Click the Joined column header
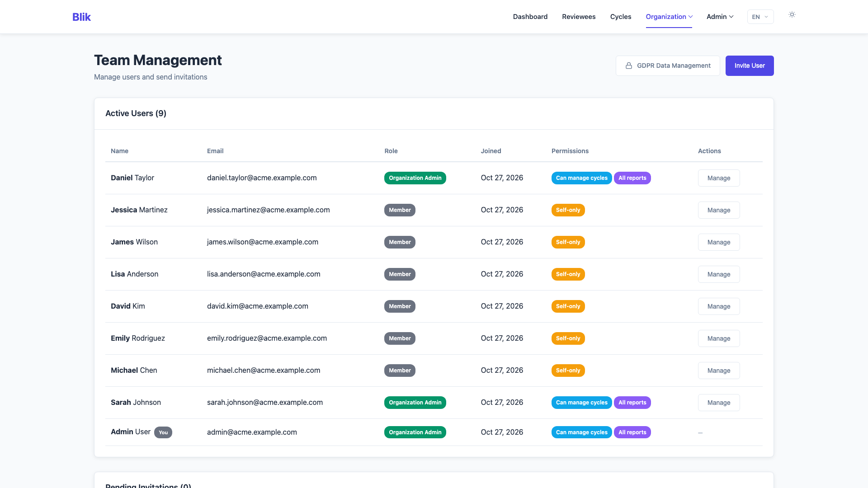Viewport: 868px width, 488px height. pyautogui.click(x=491, y=151)
